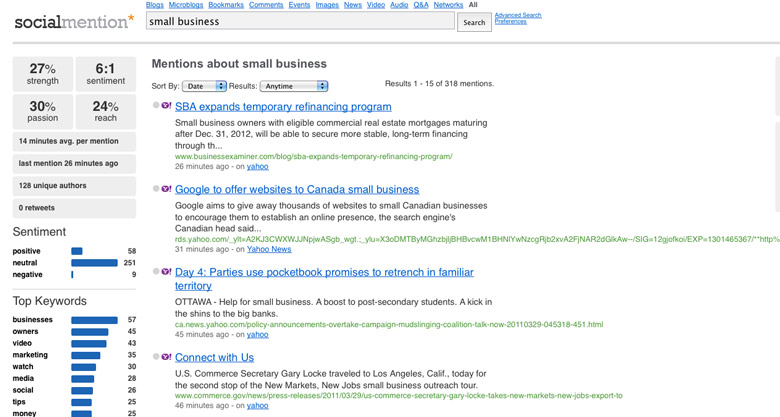780x417 pixels.
Task: Click gray sentiment dot for SBA result
Action: point(156,105)
